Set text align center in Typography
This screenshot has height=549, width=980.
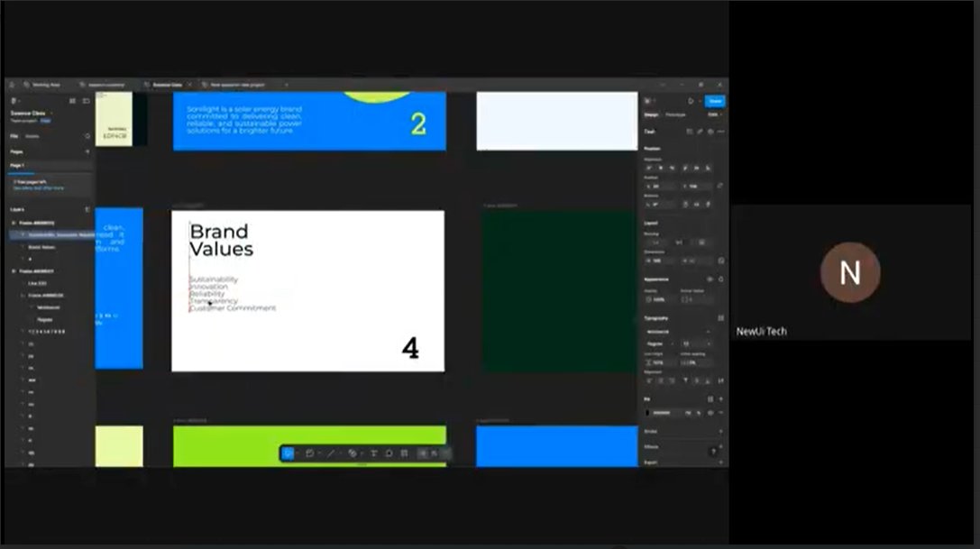click(x=661, y=380)
